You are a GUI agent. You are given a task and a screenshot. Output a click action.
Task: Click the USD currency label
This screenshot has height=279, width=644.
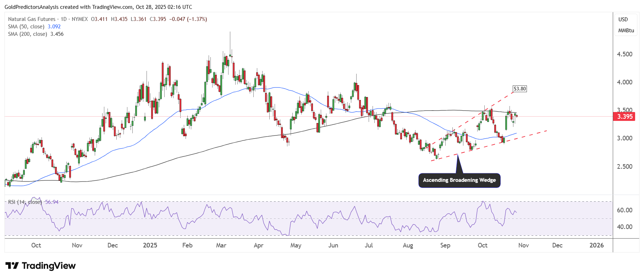[623, 19]
